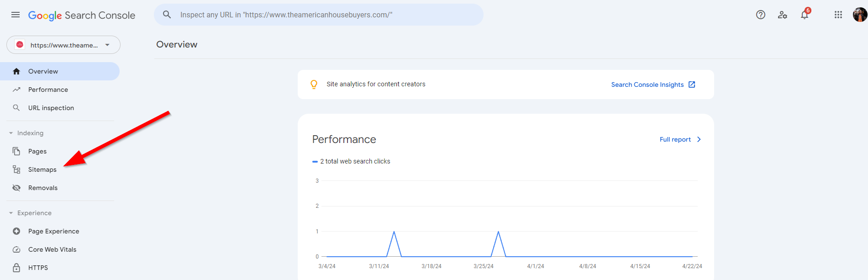Click the Inspect any URL search field
Viewport: 868px width, 280px height.
[319, 15]
